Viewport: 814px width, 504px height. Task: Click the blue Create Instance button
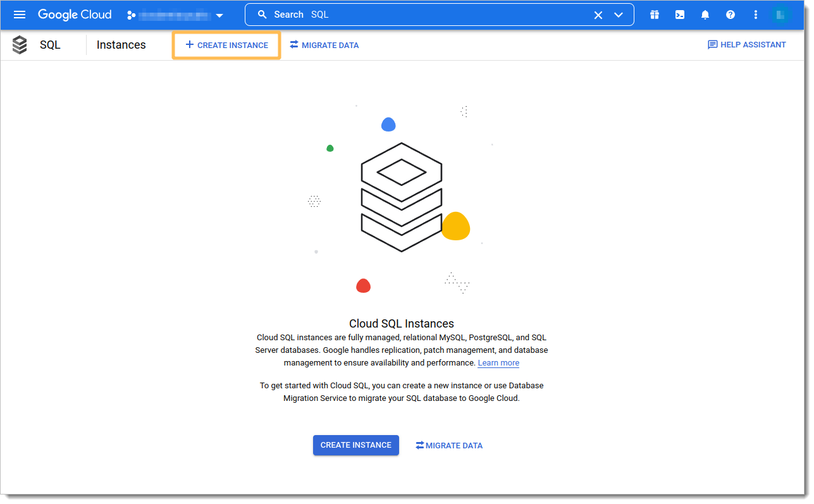tap(356, 445)
